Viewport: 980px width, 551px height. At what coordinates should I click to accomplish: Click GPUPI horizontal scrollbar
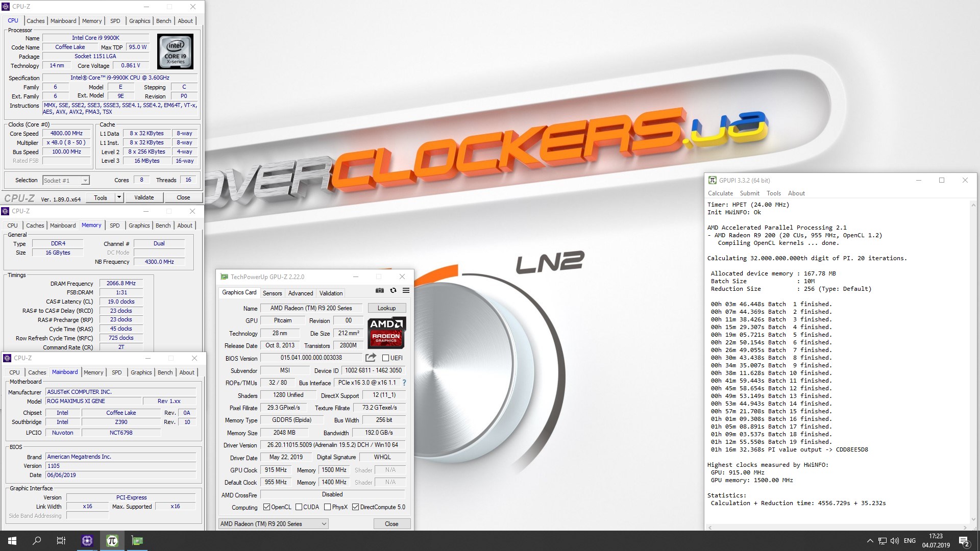837,528
